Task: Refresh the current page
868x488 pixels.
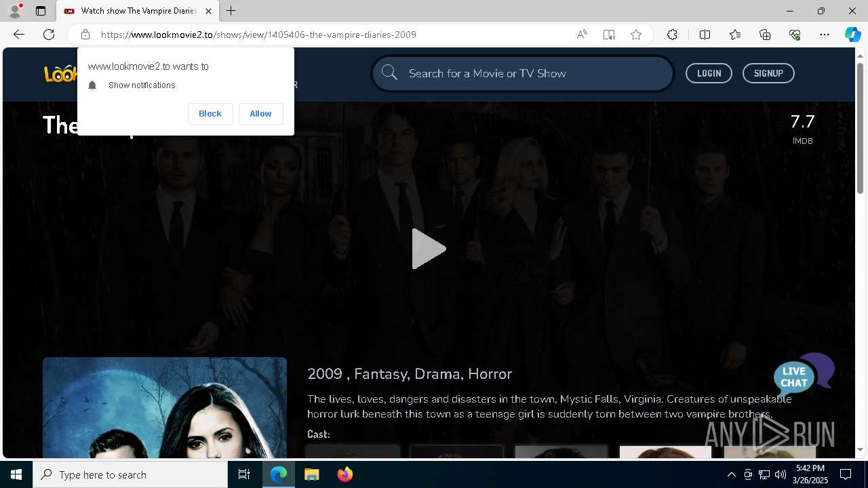Action: tap(49, 35)
